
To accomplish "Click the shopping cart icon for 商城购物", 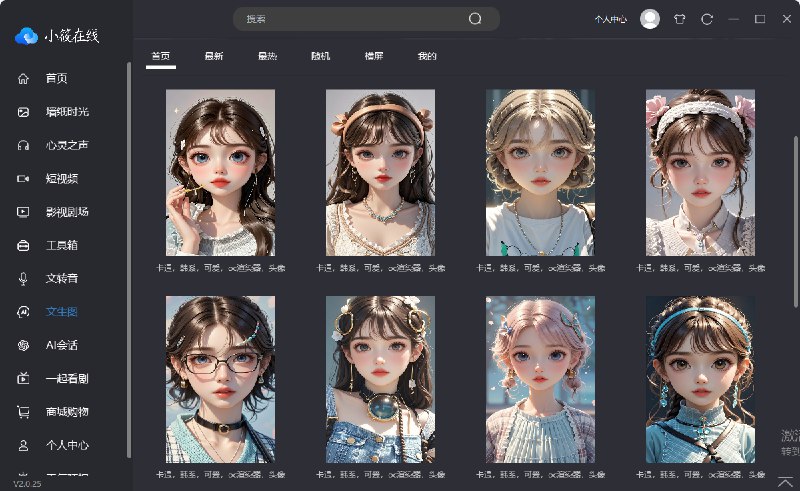I will (x=23, y=411).
